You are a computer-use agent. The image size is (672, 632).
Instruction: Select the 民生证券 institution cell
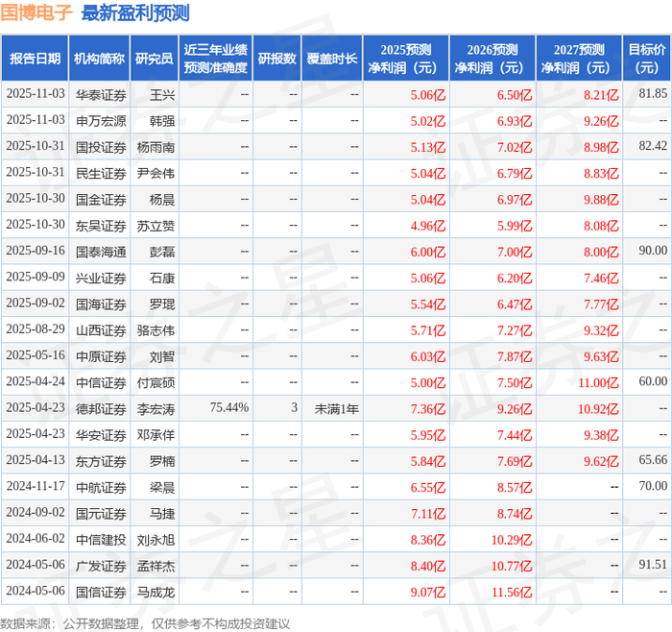101,173
